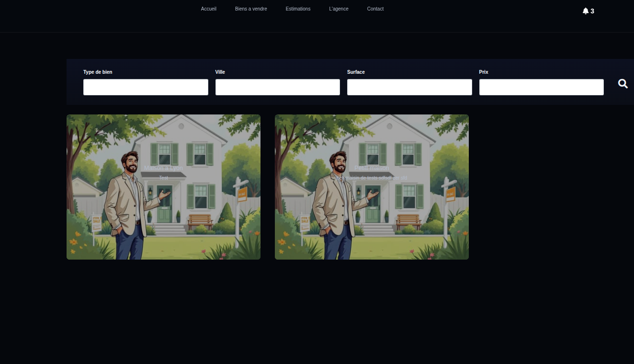Click inside the Type de bien field
Screen dimensions: 634x364
(146, 87)
